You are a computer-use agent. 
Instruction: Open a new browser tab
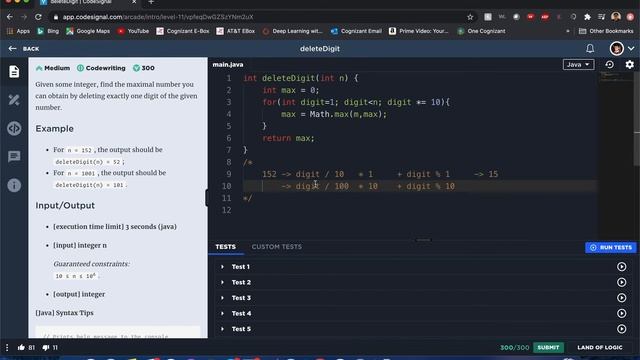[151, 2]
